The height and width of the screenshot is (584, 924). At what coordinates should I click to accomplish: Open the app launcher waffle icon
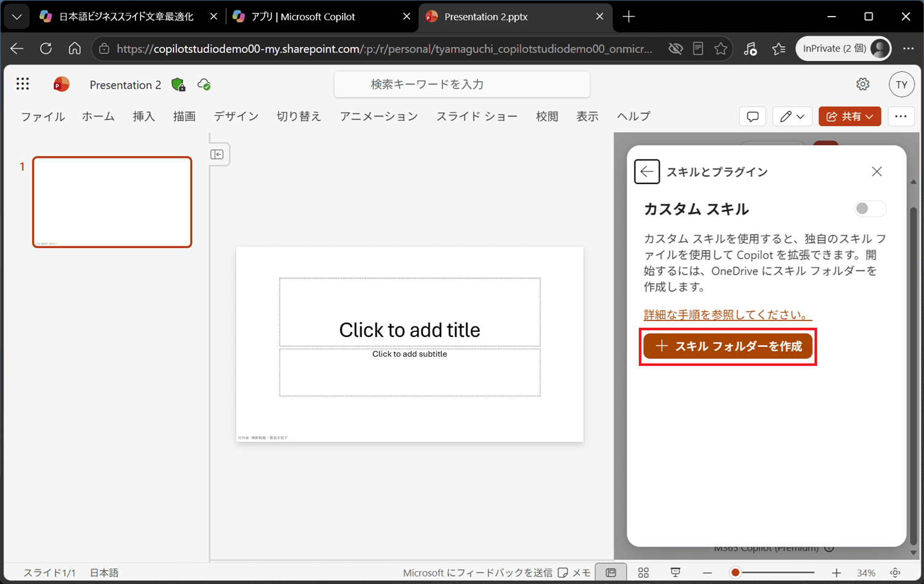pyautogui.click(x=23, y=84)
